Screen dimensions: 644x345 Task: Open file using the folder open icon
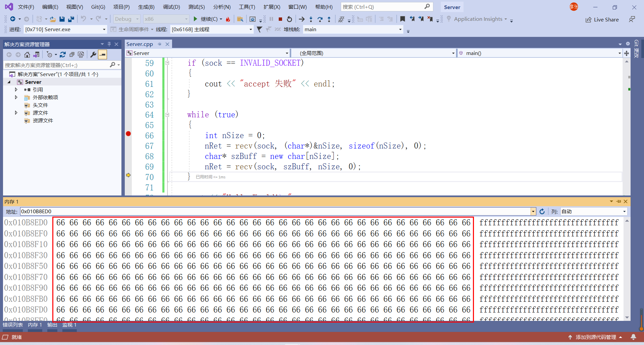pyautogui.click(x=53, y=19)
